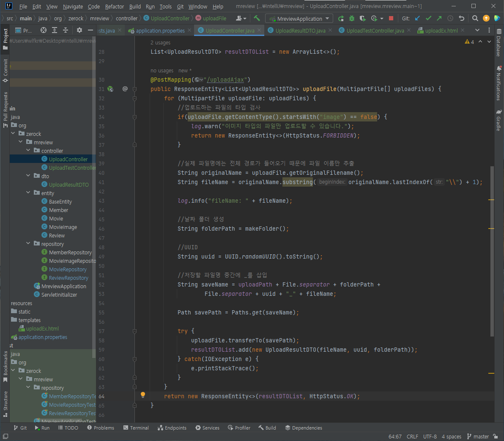This screenshot has width=504, height=441.
Task: Rollback changes with undo arrow icon
Action: tap(462, 18)
